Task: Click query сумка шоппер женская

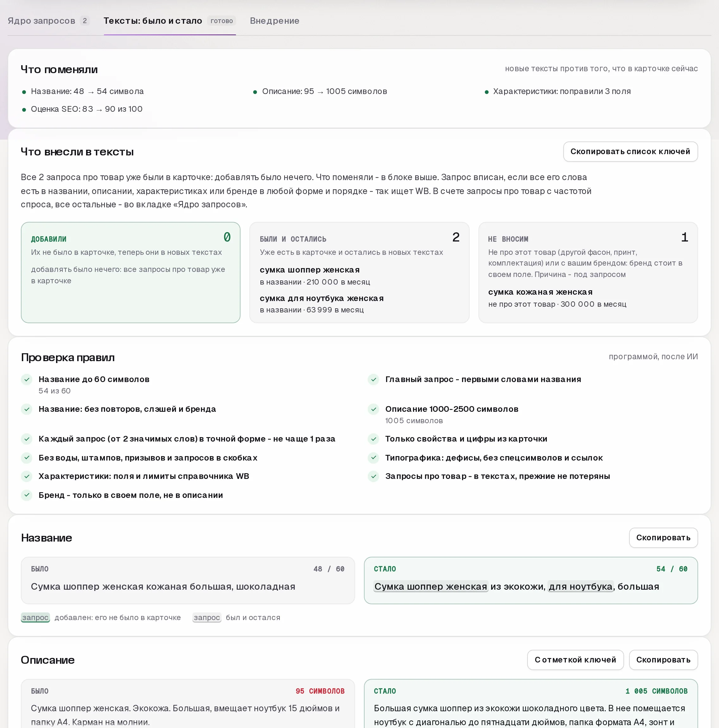Action: point(309,270)
